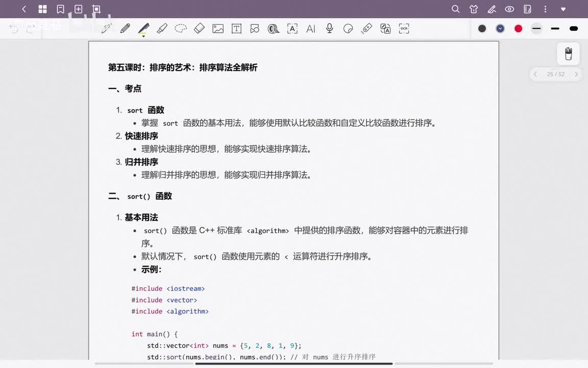Select the active ballpoint pen tool
588x368 pixels.
[143, 29]
